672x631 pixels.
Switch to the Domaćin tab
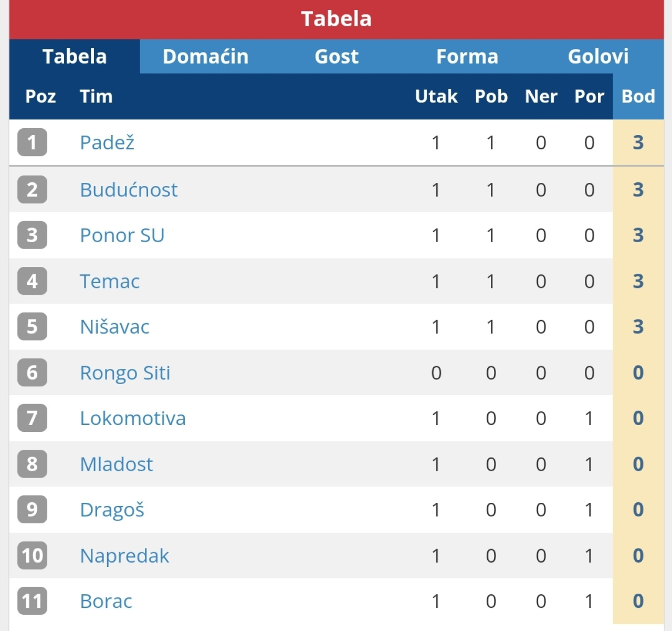(205, 56)
